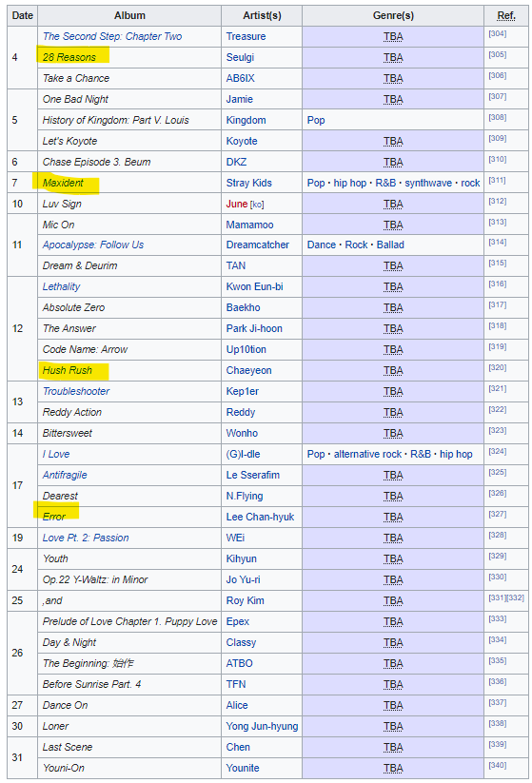
Task: Open the Antifragile album link
Action: [x=65, y=475]
